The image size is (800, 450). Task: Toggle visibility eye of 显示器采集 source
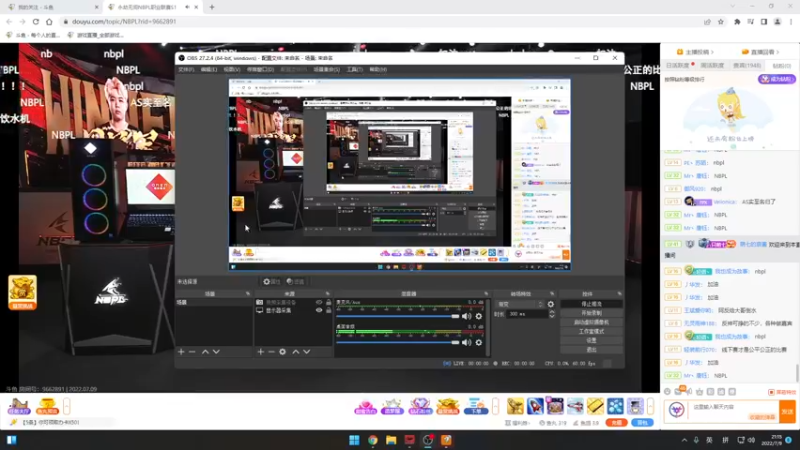pos(319,310)
